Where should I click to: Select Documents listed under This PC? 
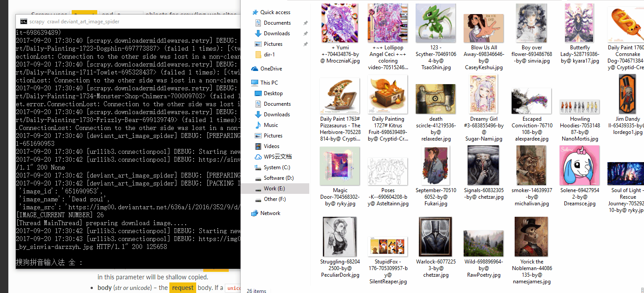click(x=277, y=104)
